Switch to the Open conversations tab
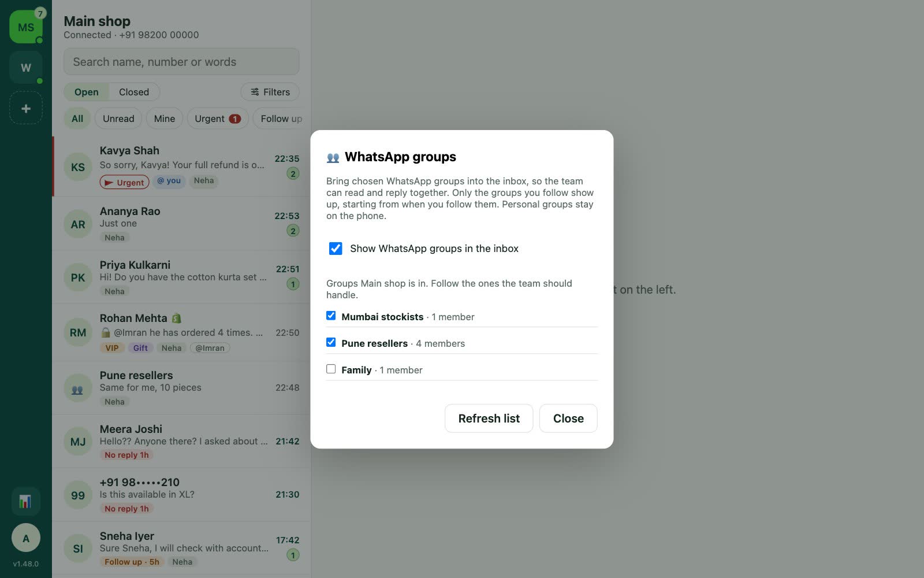Screen dimensions: 924x578 click(x=87, y=92)
